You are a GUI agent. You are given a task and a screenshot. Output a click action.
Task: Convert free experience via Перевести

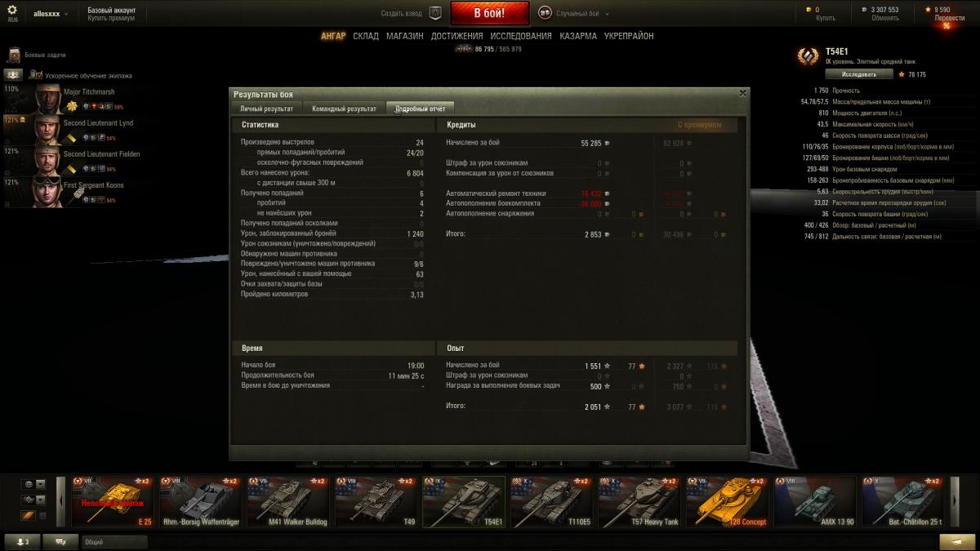pyautogui.click(x=950, y=18)
